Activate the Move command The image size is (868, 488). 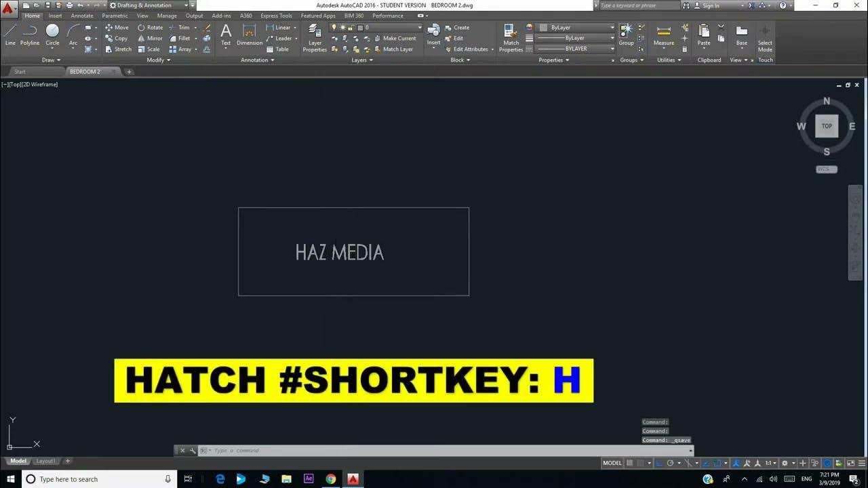pyautogui.click(x=117, y=28)
